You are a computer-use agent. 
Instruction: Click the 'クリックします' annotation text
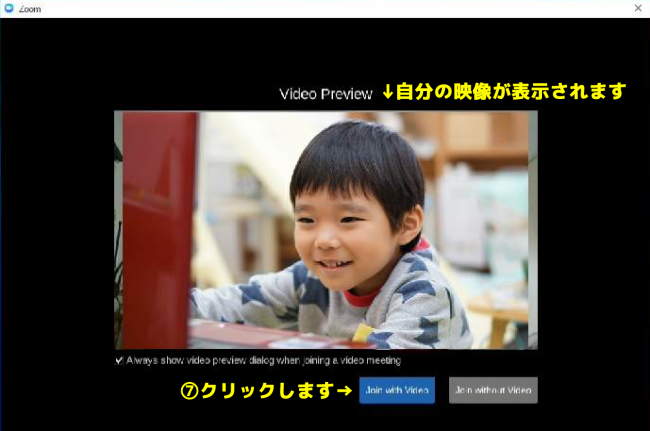click(267, 390)
